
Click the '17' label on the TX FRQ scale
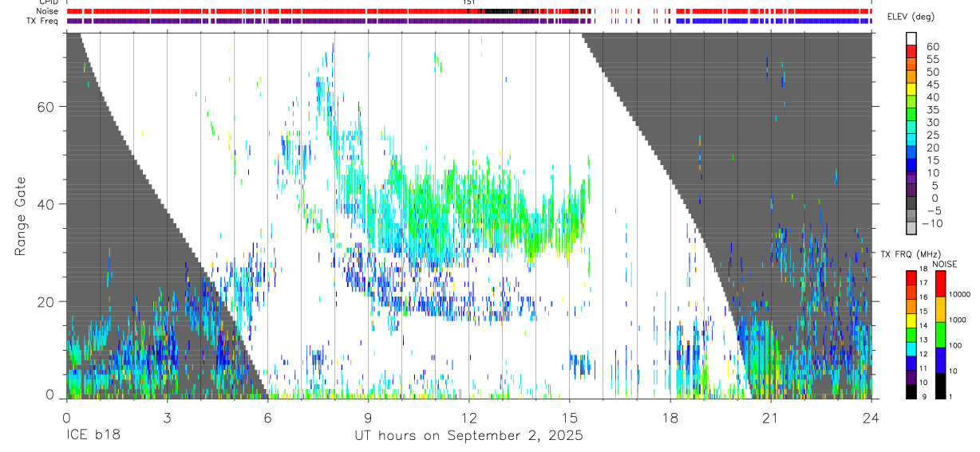[923, 283]
